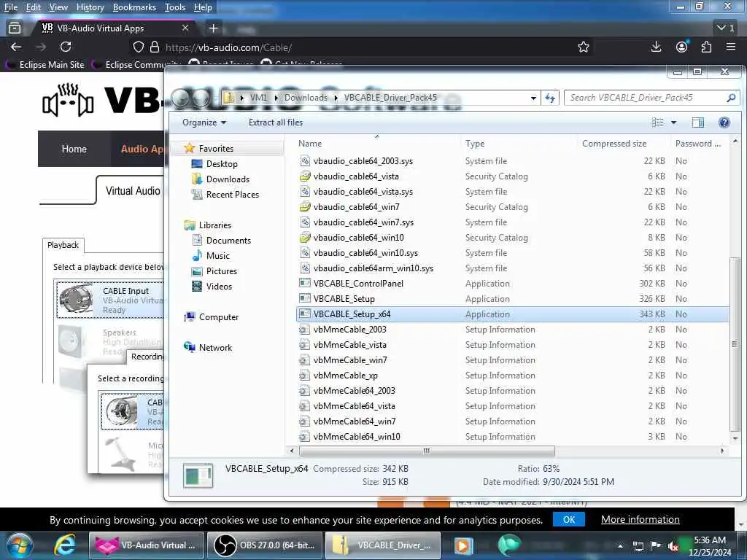
Task: Launch Internet Explorer from taskbar
Action: (x=64, y=545)
